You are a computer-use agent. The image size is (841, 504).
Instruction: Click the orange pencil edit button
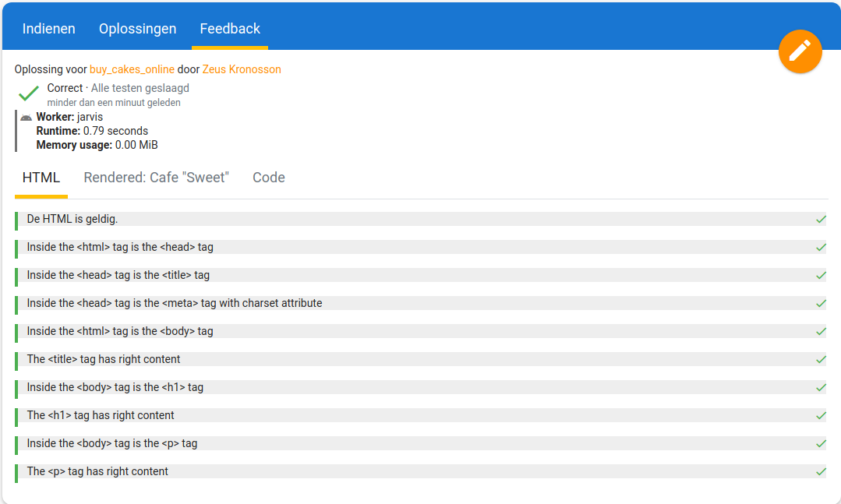click(800, 51)
